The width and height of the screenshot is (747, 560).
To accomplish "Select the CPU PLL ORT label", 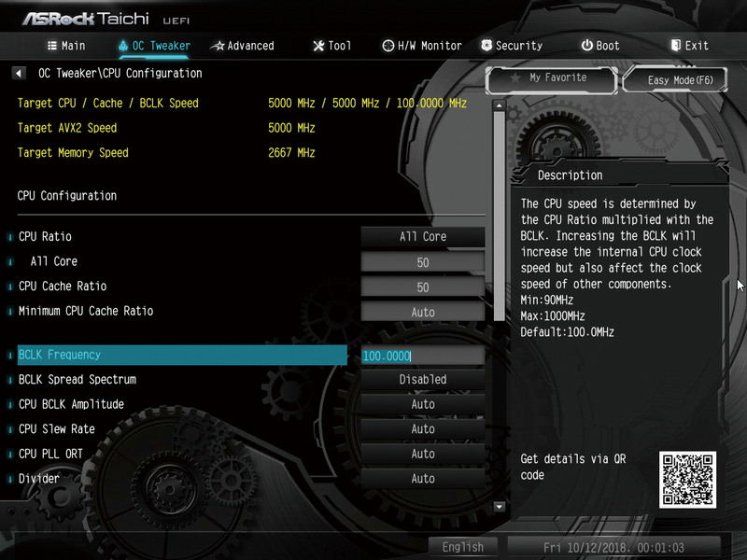I will [x=50, y=454].
